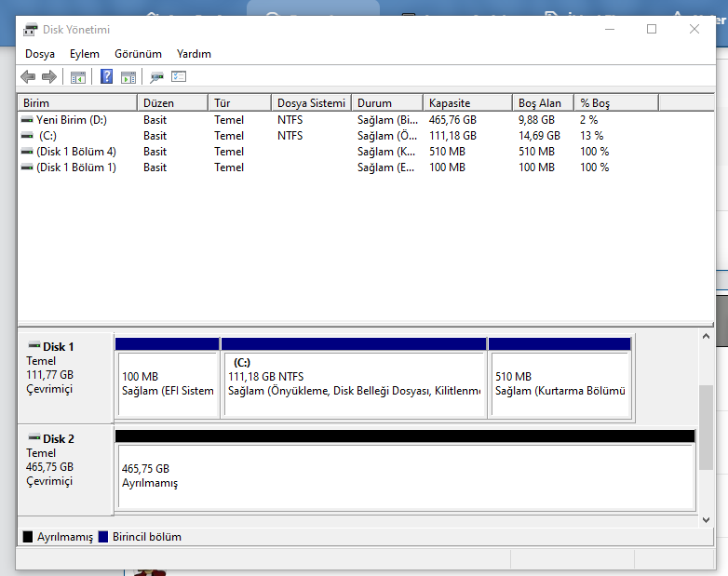Viewport: 728px width, 576px height.
Task: Select the (C:) 111,18 GB NTFS partition block
Action: coord(354,383)
